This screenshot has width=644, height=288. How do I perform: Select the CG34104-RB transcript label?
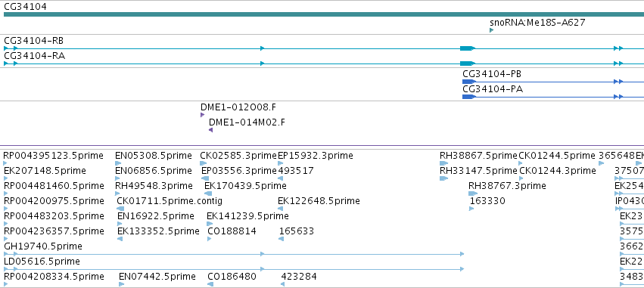tap(34, 41)
